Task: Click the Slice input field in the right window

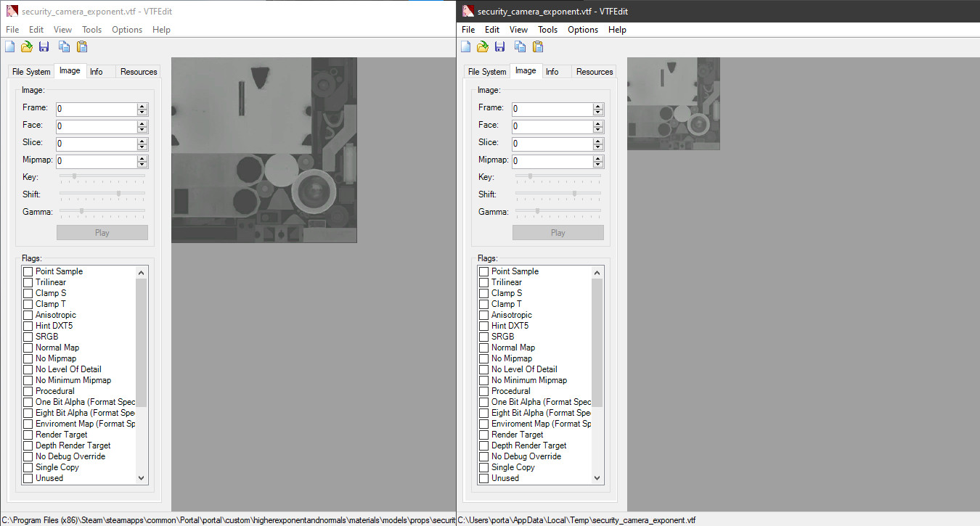Action: point(551,144)
